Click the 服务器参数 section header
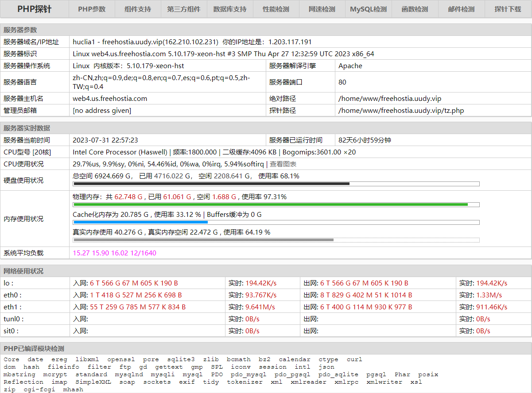The height and width of the screenshot is (393, 532). 20,30
